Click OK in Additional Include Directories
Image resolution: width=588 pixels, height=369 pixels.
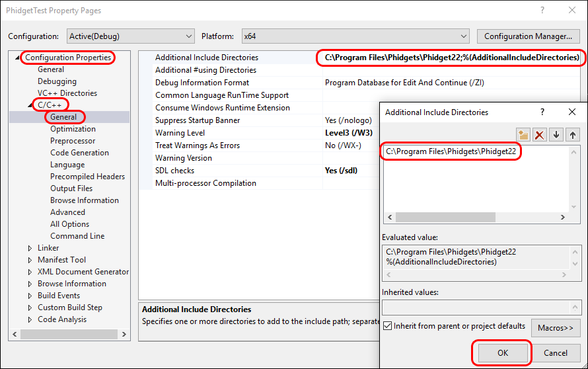click(502, 353)
